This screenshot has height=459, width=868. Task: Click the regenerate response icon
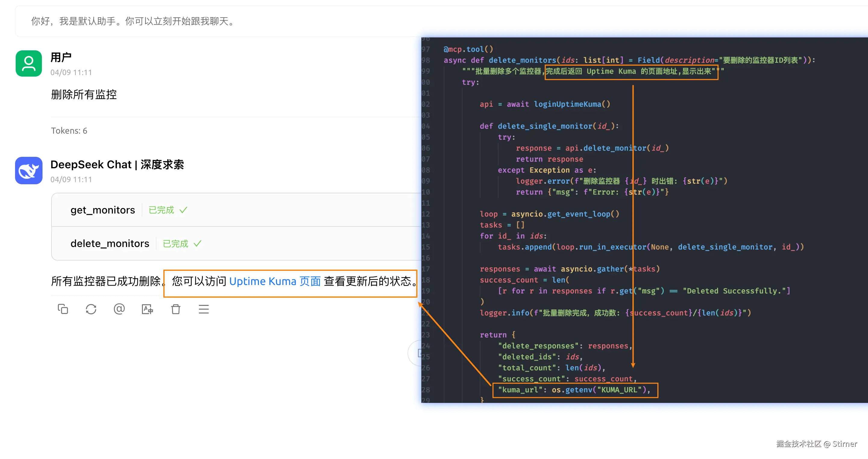91,309
